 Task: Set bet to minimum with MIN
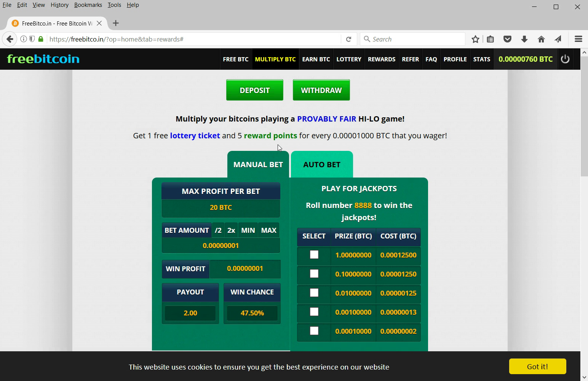[248, 230]
